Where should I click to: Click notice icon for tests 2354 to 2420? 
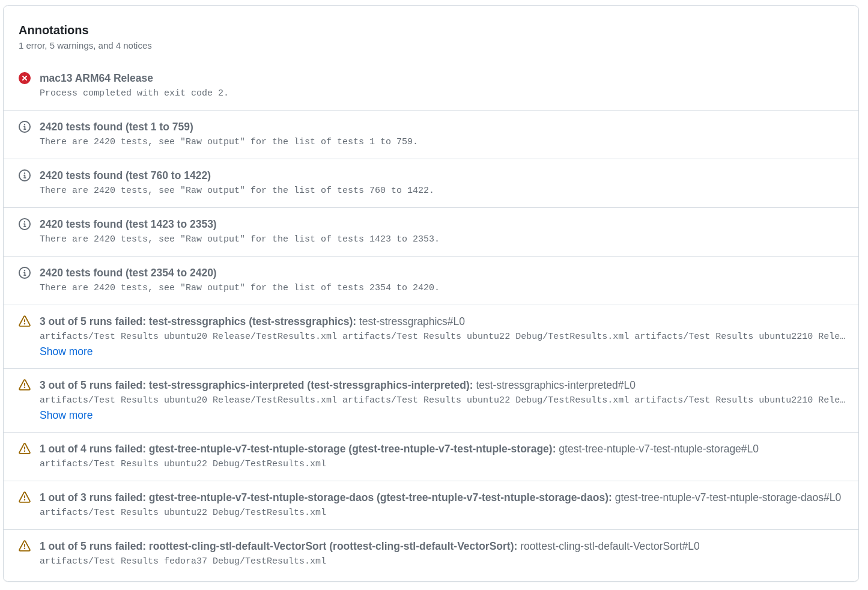25,273
